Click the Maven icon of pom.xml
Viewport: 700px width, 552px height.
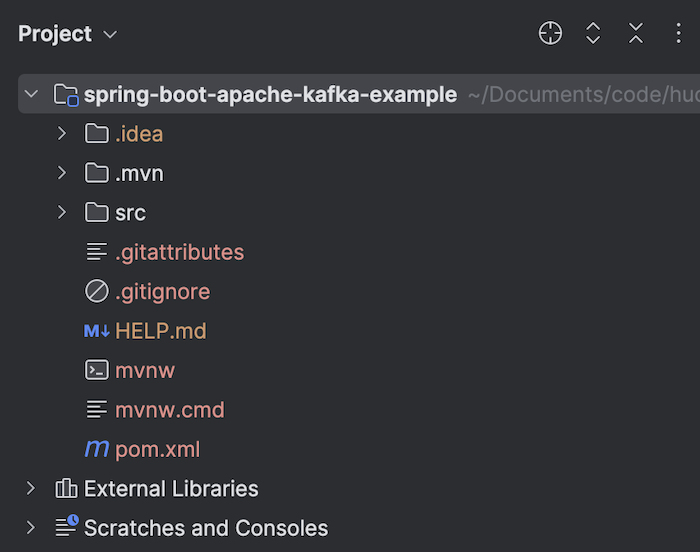click(96, 448)
